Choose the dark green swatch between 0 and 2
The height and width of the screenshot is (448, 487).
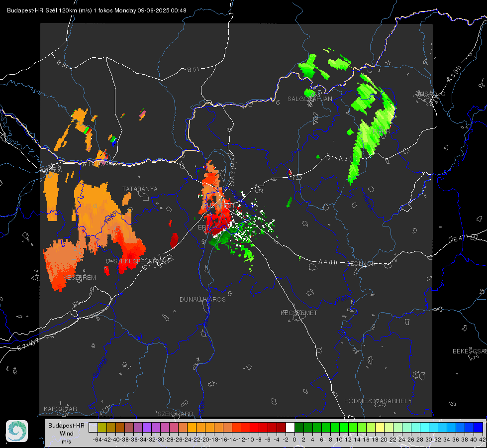[x=299, y=427]
